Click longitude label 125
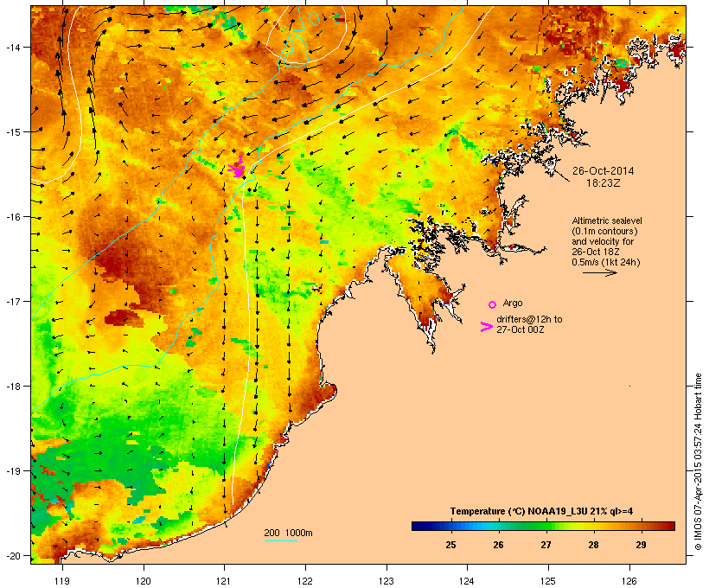The height and width of the screenshot is (588, 709). (548, 581)
